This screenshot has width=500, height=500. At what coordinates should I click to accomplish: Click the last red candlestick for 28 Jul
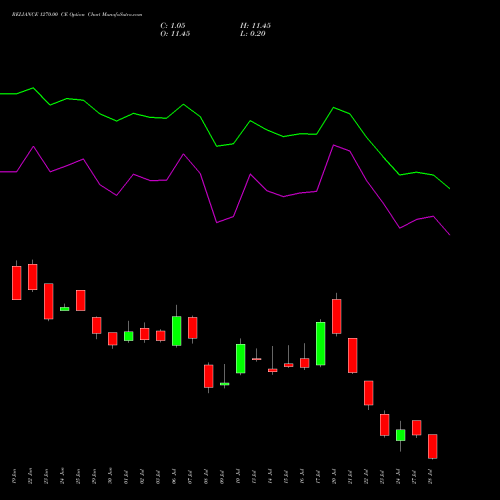click(433, 446)
